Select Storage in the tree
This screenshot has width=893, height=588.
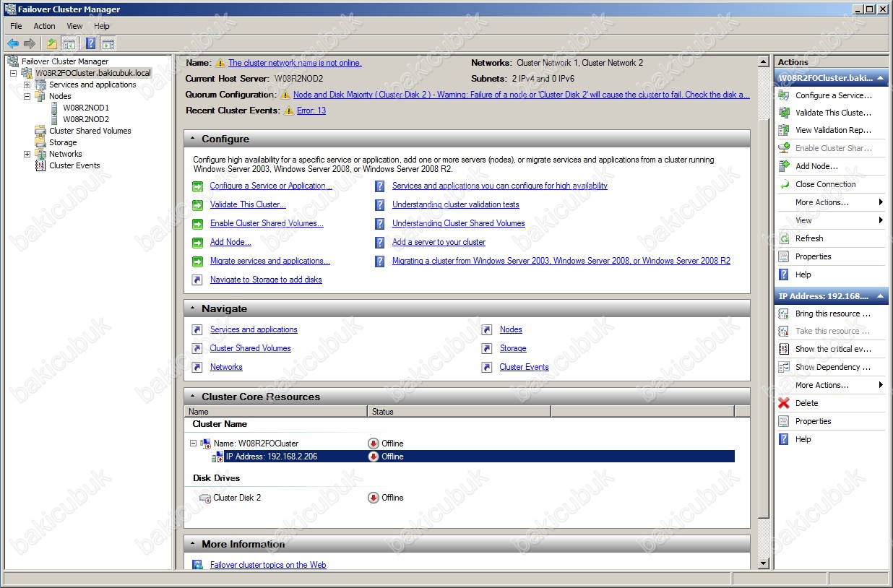tap(63, 142)
